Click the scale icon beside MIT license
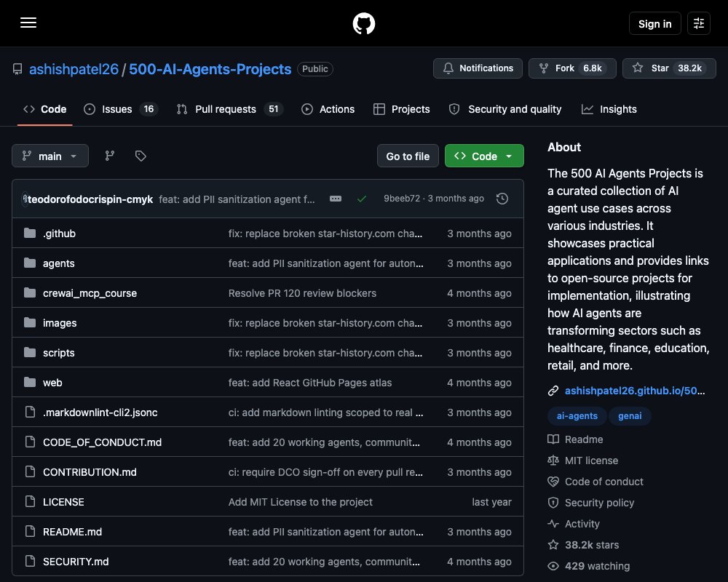 coord(553,461)
